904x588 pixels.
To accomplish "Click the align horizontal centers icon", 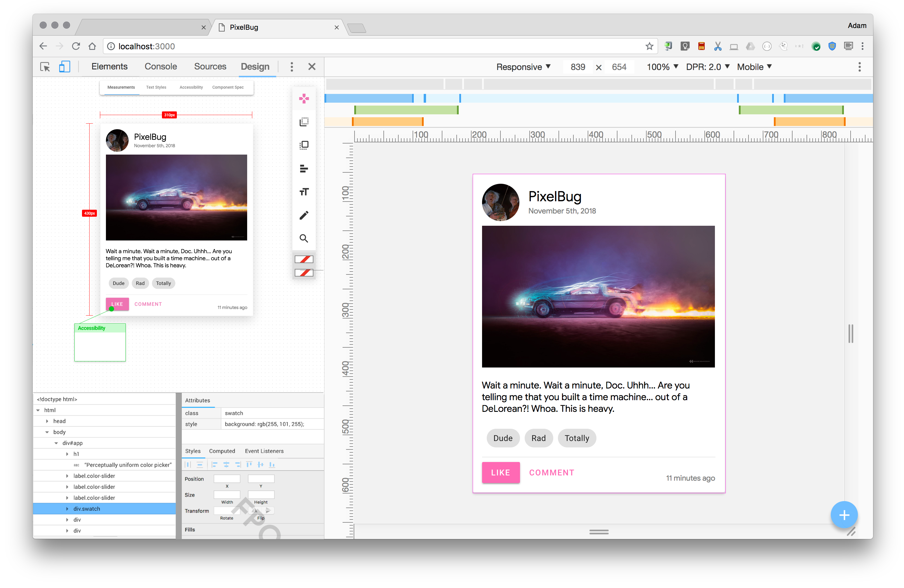I will point(226,465).
